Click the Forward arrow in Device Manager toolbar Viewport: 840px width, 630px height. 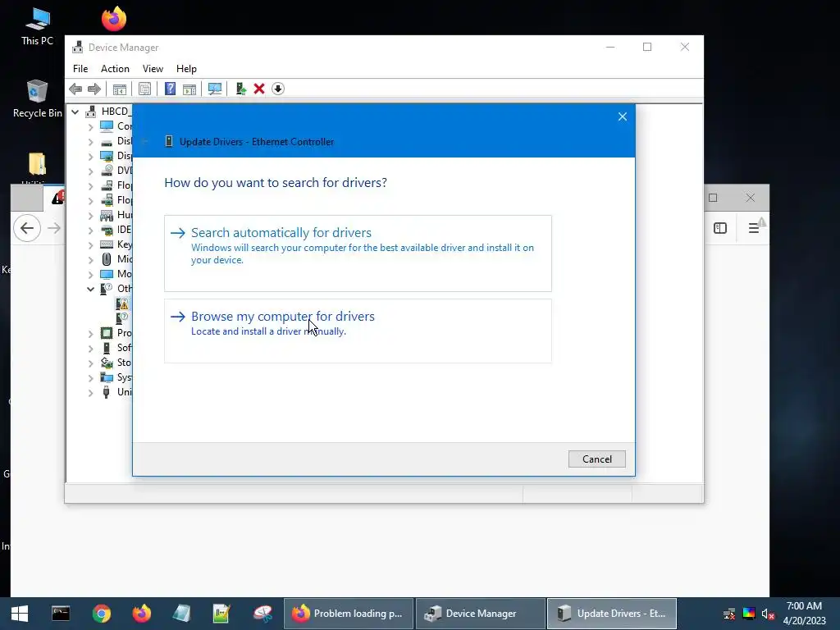94,89
